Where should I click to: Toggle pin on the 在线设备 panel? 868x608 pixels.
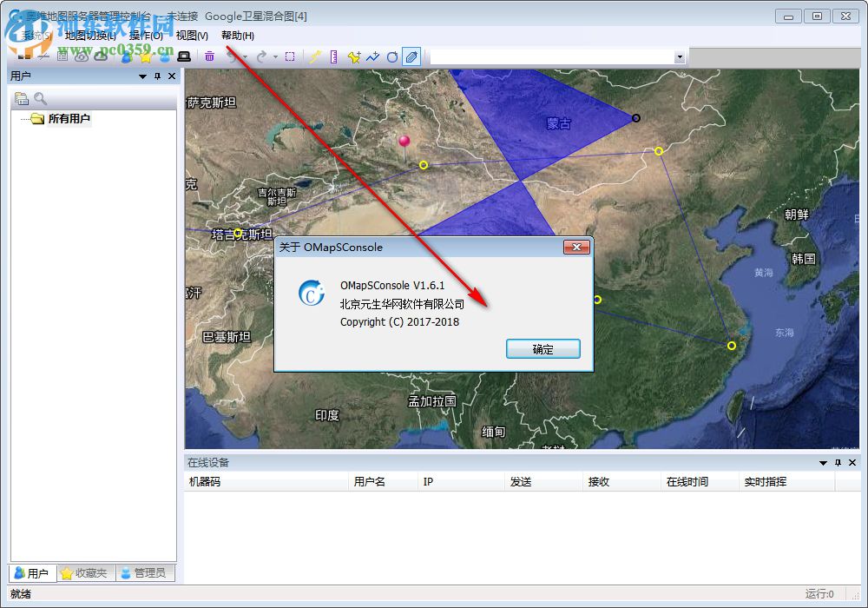click(x=838, y=463)
